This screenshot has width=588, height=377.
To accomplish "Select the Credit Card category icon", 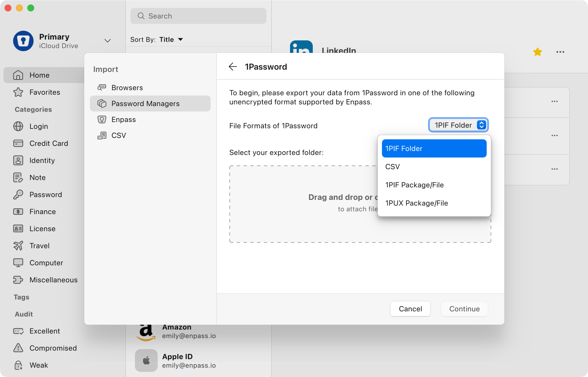I will click(18, 143).
